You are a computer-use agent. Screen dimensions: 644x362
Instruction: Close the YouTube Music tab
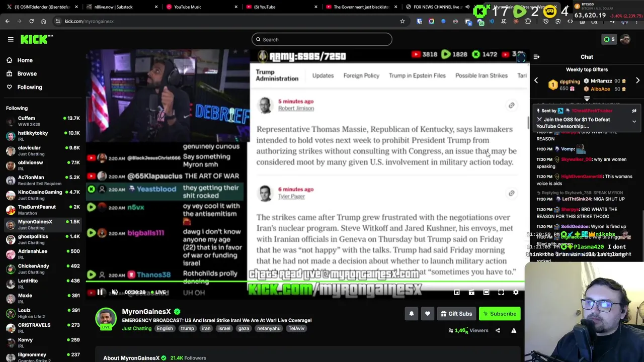pos(236,7)
